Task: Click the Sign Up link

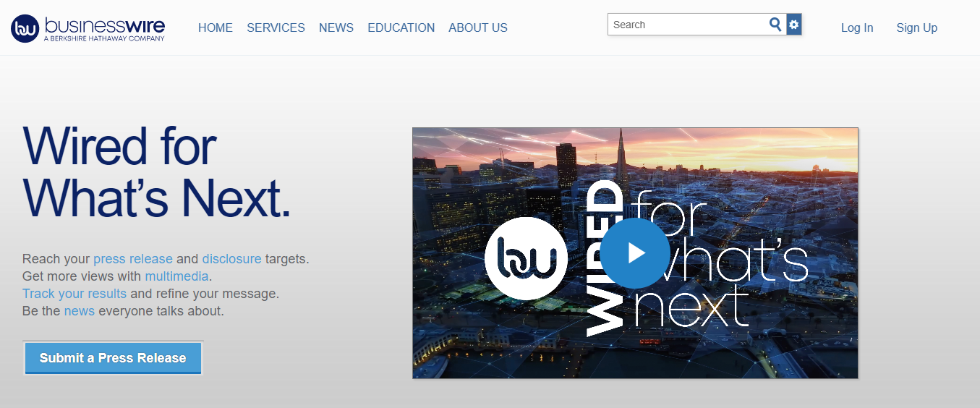Action: pos(916,28)
